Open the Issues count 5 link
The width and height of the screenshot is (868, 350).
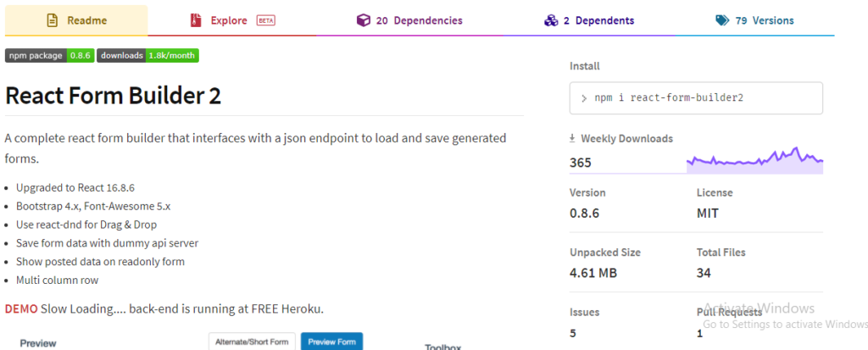pos(572,333)
